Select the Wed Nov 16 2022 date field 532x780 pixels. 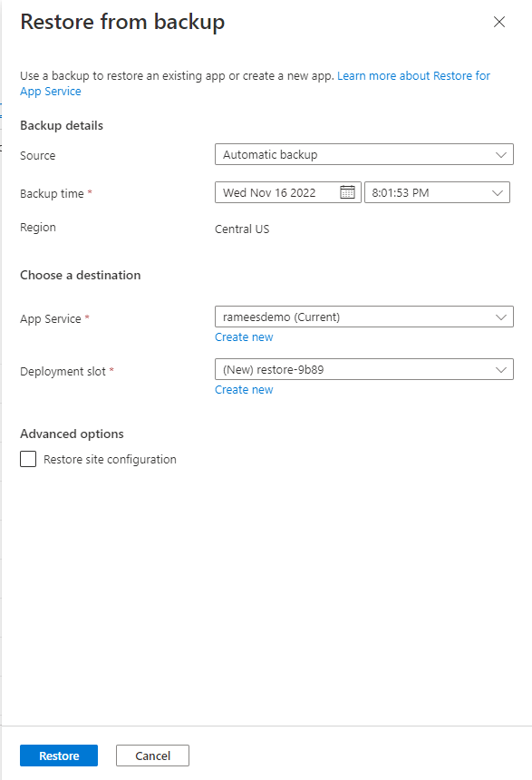pyautogui.click(x=288, y=192)
